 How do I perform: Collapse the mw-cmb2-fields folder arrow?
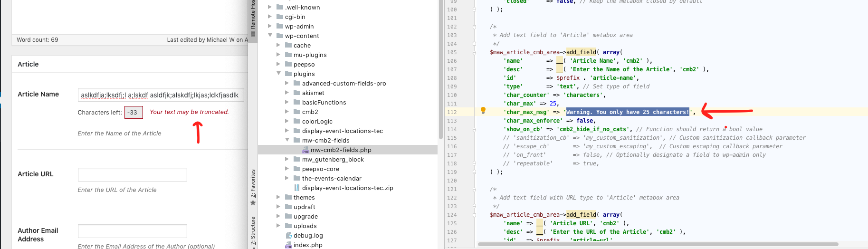pos(287,140)
